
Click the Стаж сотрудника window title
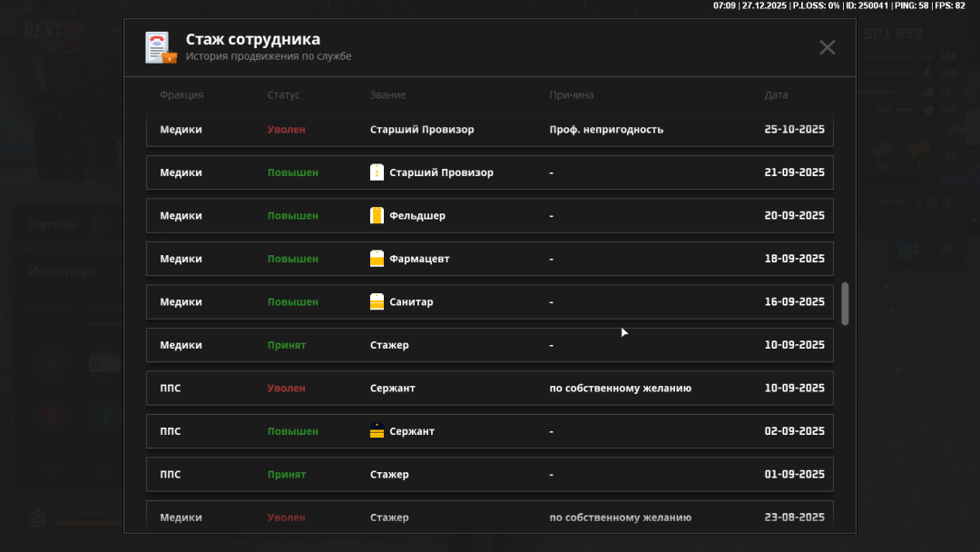252,40
